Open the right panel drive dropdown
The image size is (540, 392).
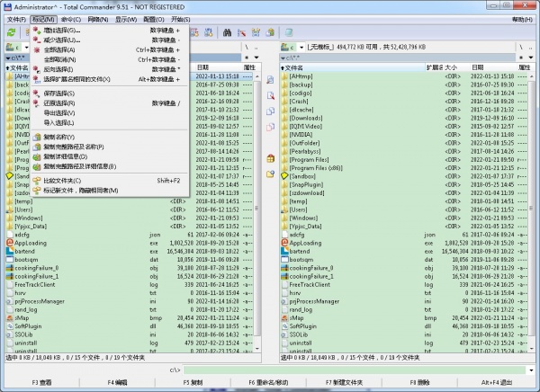[x=294, y=46]
